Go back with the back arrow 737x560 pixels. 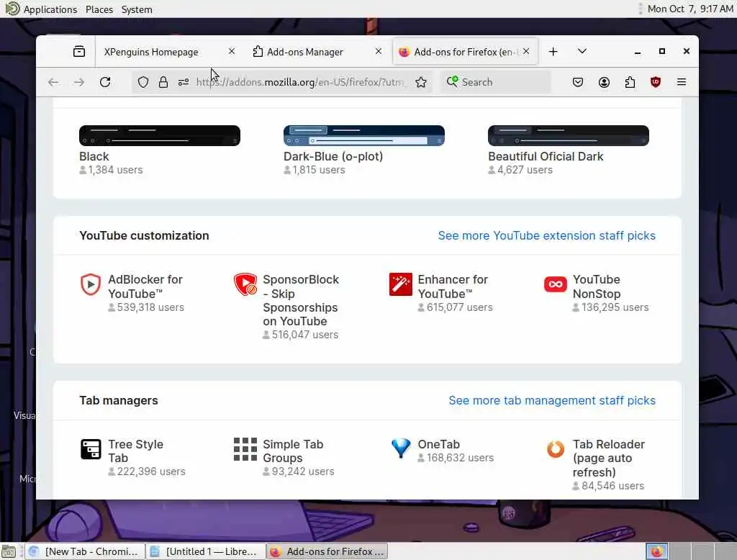click(x=53, y=82)
